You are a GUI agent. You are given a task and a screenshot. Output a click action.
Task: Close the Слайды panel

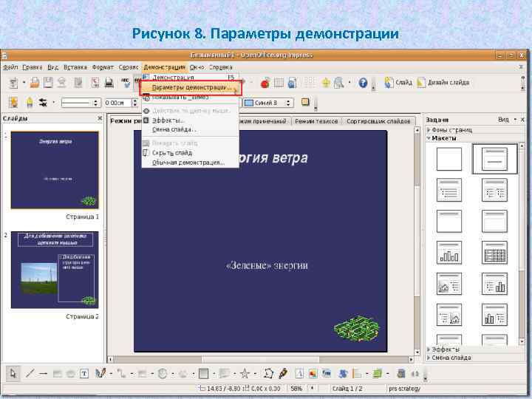[x=100, y=118]
